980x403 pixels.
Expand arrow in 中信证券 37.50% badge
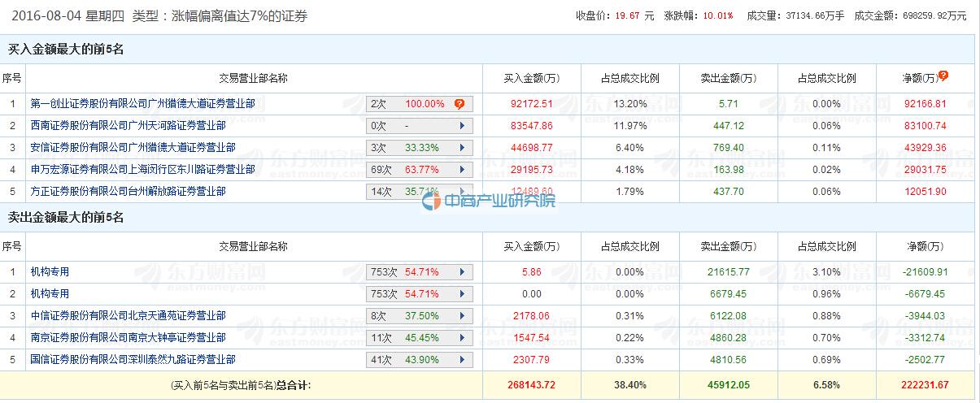coord(462,315)
